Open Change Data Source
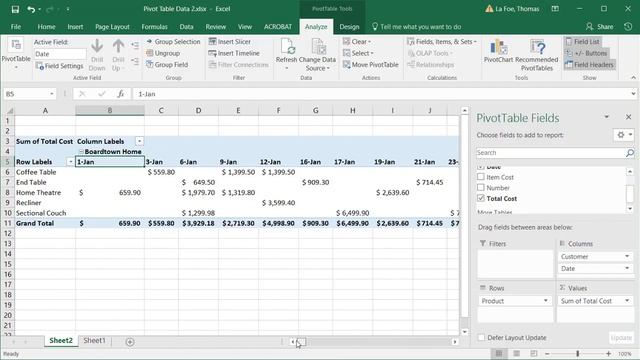Image resolution: width=640 pixels, height=360 pixels. tap(317, 55)
